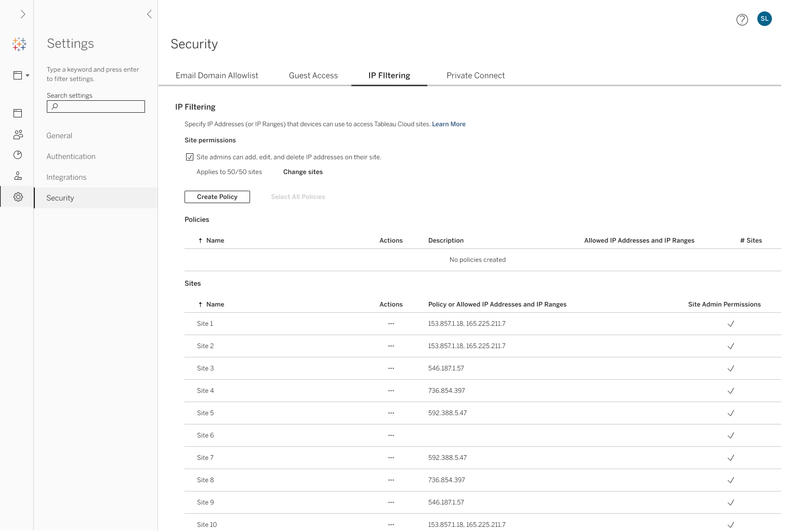Switch to Guest Access tab

point(313,75)
